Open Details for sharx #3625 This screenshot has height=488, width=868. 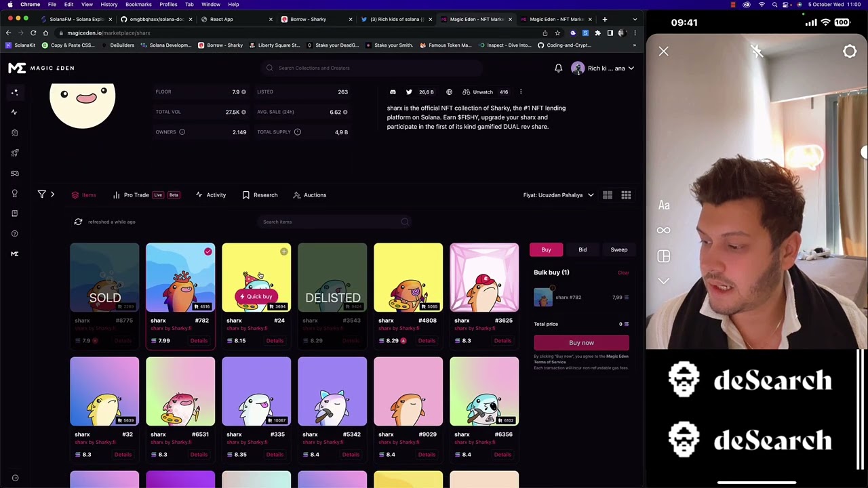coord(502,341)
